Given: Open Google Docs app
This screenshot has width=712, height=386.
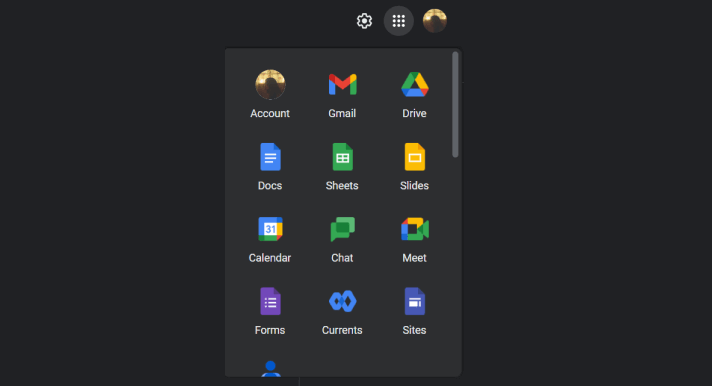Looking at the screenshot, I should pos(270,167).
